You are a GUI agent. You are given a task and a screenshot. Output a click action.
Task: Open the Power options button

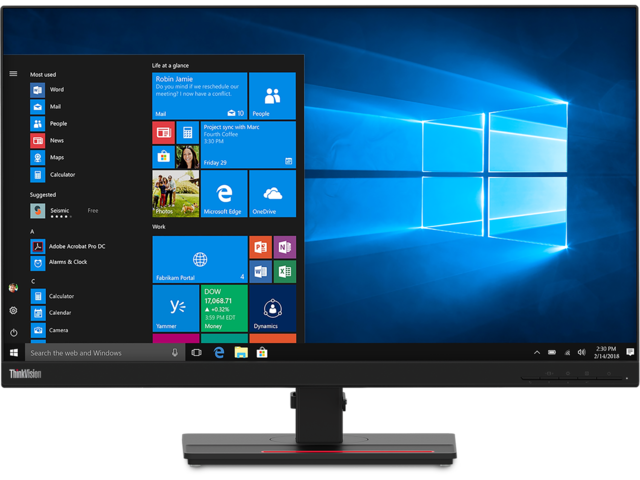(13, 332)
